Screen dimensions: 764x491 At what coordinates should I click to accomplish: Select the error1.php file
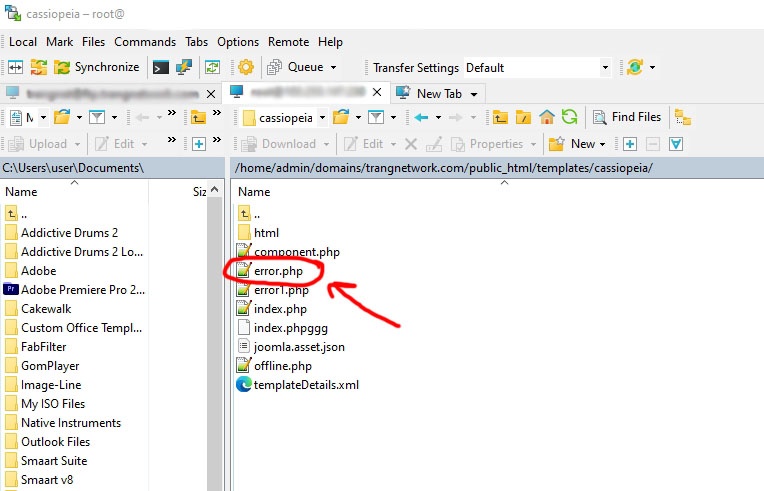(281, 290)
